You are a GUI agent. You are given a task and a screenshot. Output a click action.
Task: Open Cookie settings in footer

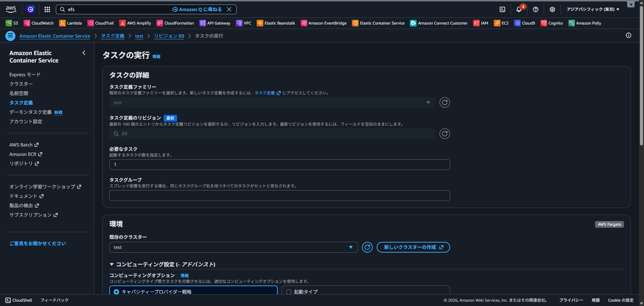621,300
